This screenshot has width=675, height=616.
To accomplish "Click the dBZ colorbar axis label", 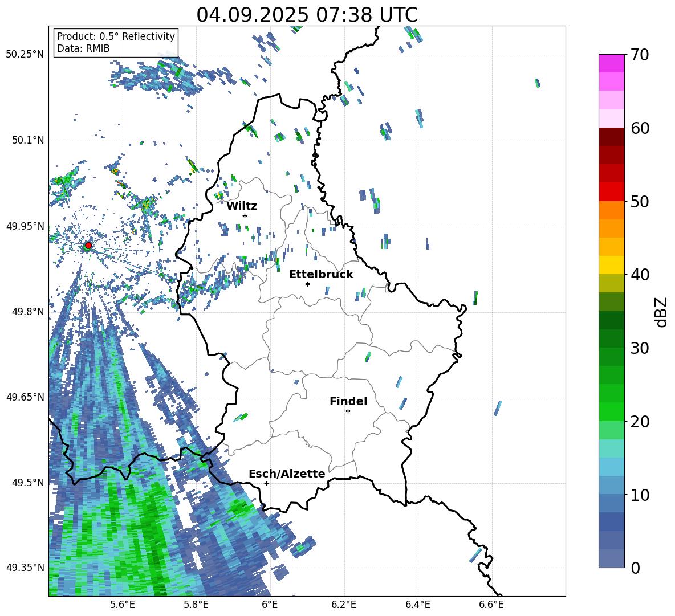I will [x=661, y=312].
